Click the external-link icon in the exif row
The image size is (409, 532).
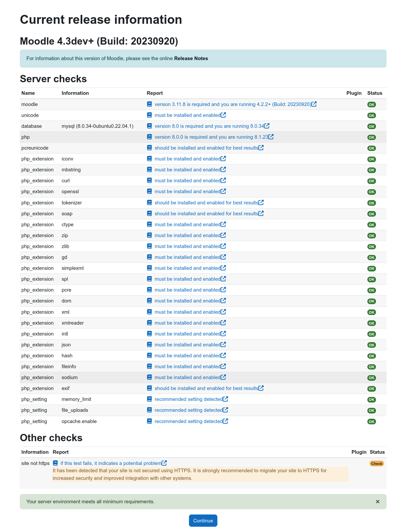(x=261, y=388)
